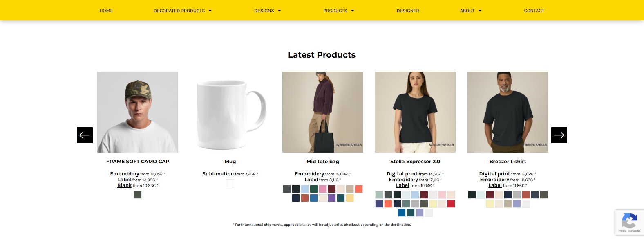Pick the olive color swatch under the camo cap
Screen dimensions: 644x243
pos(138,195)
